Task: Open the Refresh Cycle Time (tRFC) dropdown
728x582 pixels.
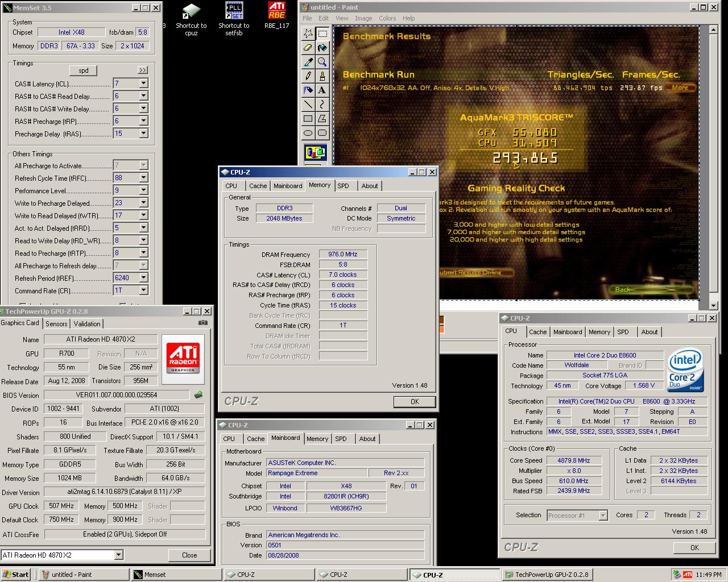Action: [x=143, y=178]
